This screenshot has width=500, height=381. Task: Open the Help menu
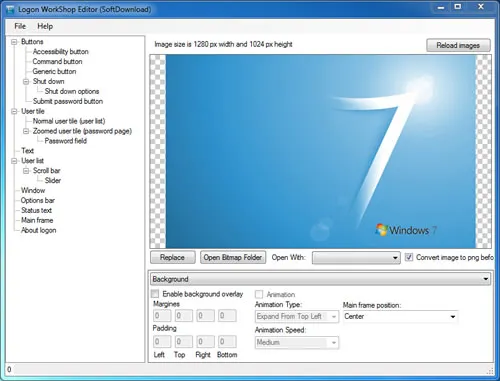click(45, 26)
